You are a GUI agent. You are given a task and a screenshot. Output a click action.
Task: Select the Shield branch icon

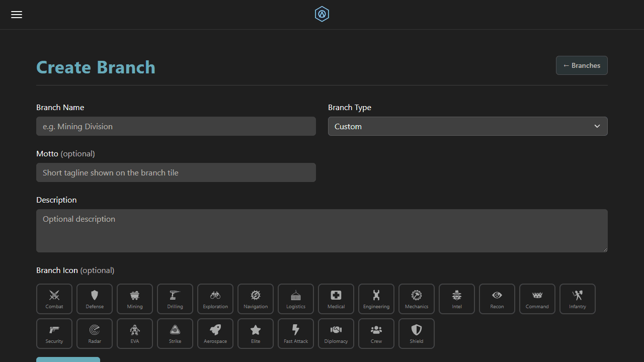(x=417, y=333)
